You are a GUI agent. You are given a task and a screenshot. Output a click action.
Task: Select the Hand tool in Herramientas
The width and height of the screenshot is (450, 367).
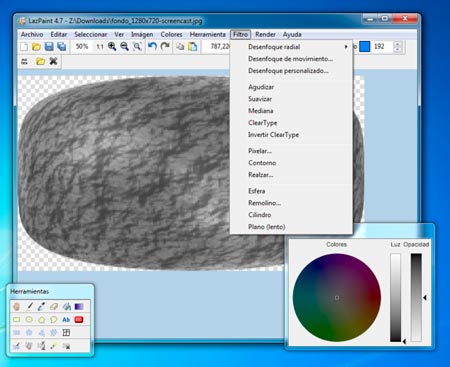[x=16, y=306]
